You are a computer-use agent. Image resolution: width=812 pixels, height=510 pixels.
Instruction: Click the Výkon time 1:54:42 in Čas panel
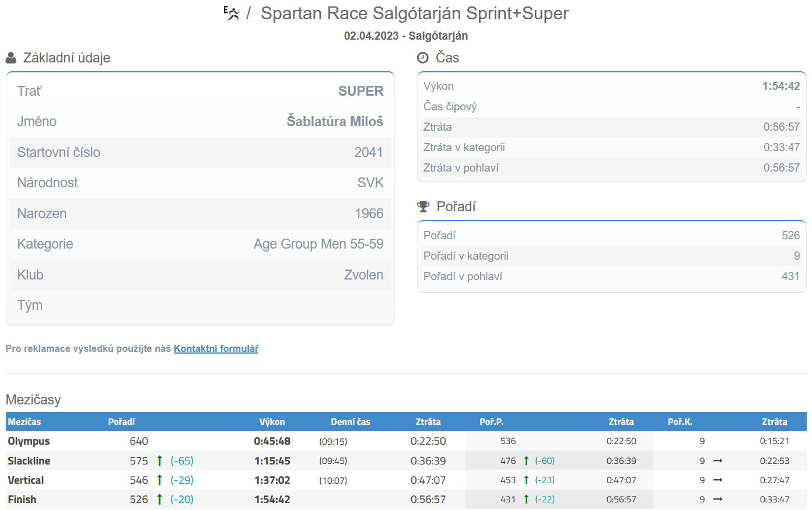click(x=781, y=86)
